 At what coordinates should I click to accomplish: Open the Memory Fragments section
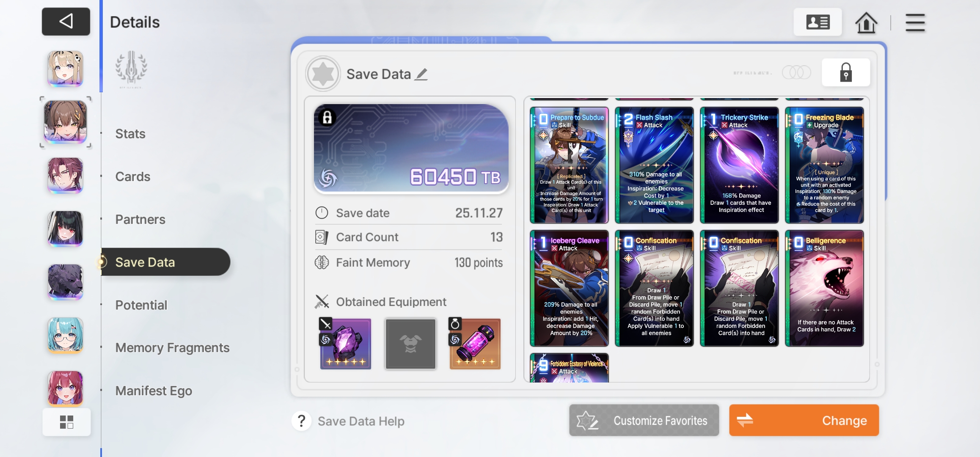[172, 348]
